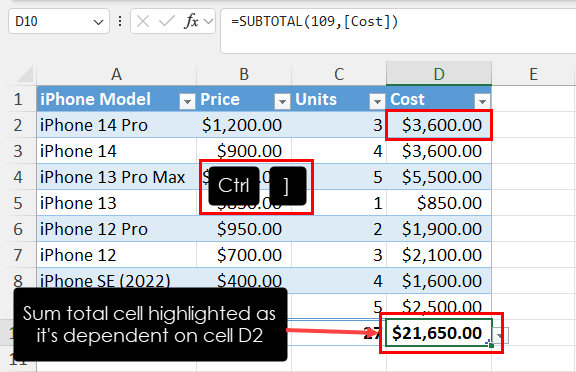
Task: Select row 3 header
Action: [x=18, y=151]
